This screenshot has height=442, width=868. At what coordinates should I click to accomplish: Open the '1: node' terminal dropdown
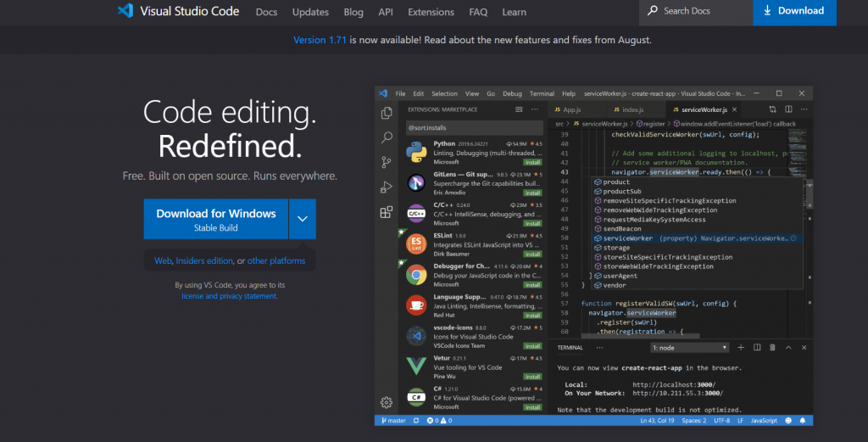[689, 348]
